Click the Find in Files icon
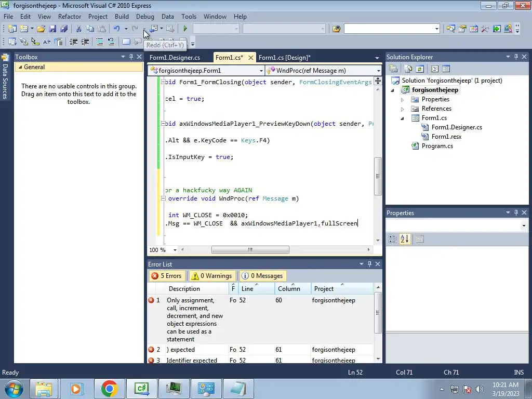 (x=337, y=29)
